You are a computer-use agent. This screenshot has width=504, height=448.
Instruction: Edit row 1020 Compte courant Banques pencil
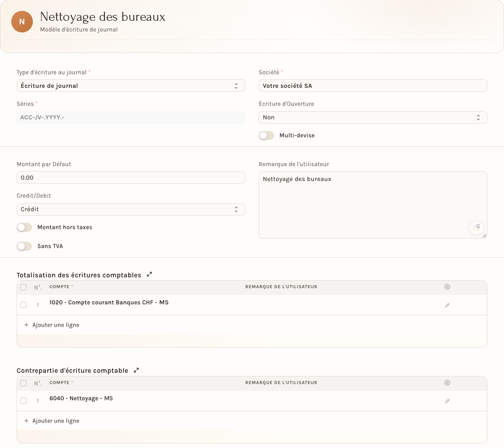[447, 305]
